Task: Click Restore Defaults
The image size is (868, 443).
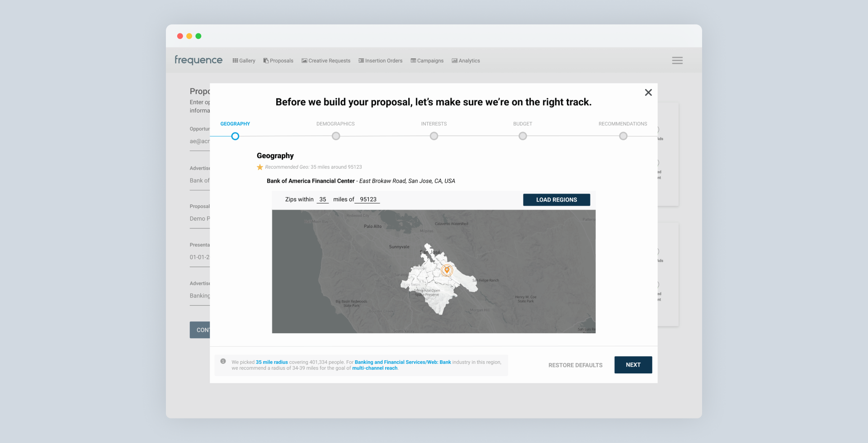Action: point(576,365)
